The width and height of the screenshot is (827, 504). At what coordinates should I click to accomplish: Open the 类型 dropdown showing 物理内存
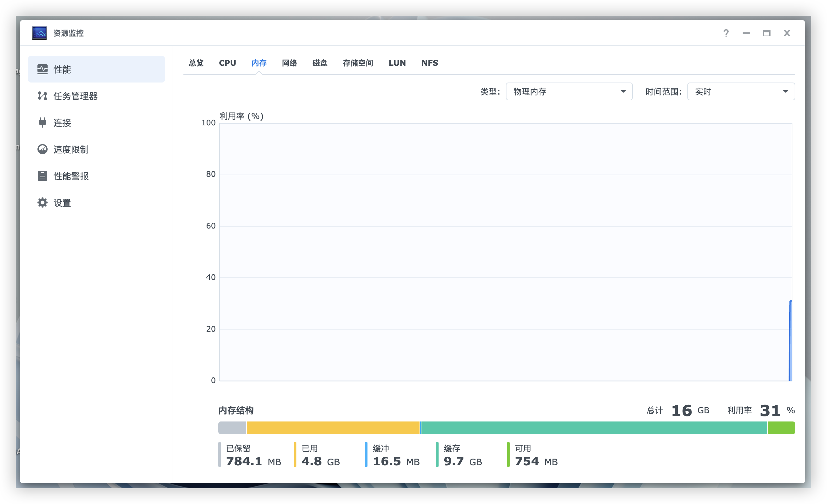569,91
